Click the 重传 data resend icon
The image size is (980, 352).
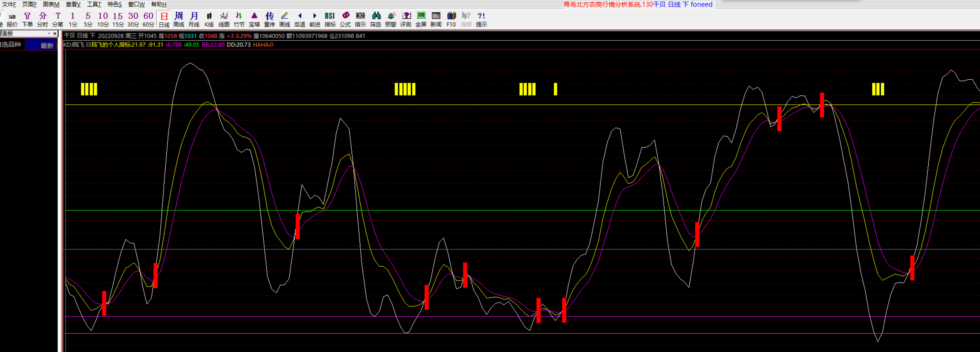[x=269, y=20]
